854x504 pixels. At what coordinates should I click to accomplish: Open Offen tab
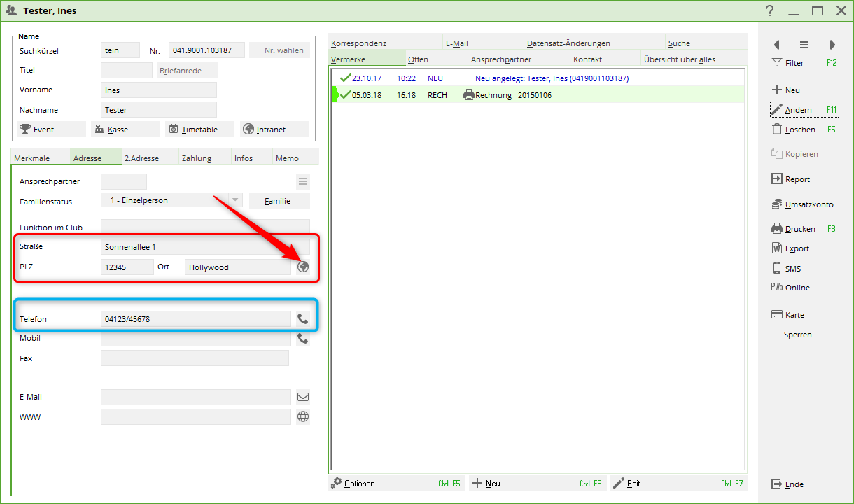(x=437, y=59)
